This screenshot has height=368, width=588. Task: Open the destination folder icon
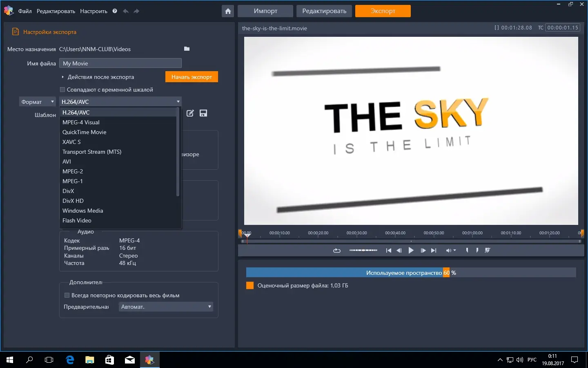tap(187, 48)
